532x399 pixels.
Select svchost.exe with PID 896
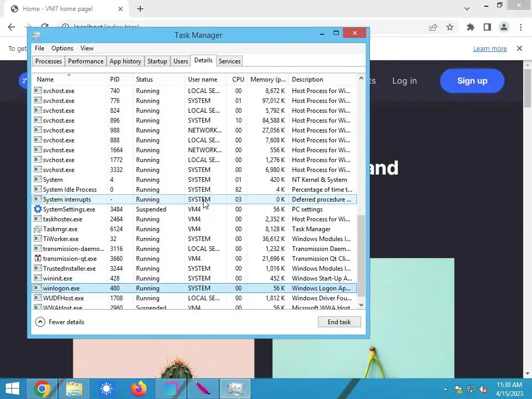click(194, 121)
